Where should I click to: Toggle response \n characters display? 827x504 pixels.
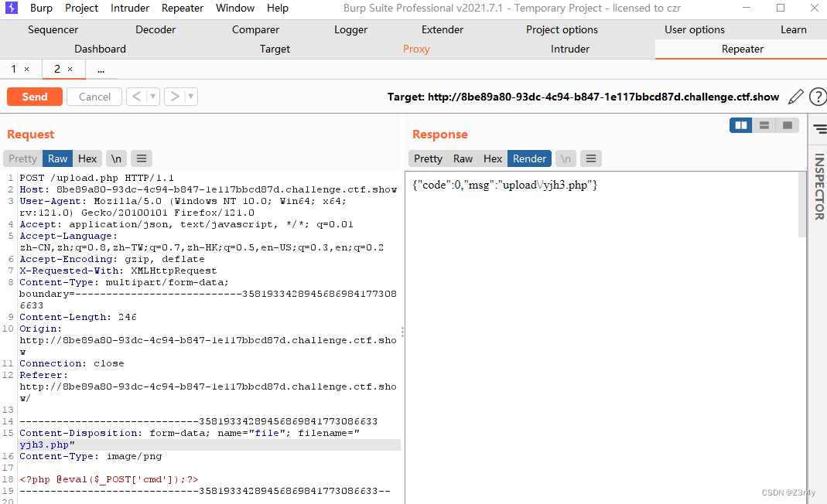pyautogui.click(x=566, y=158)
